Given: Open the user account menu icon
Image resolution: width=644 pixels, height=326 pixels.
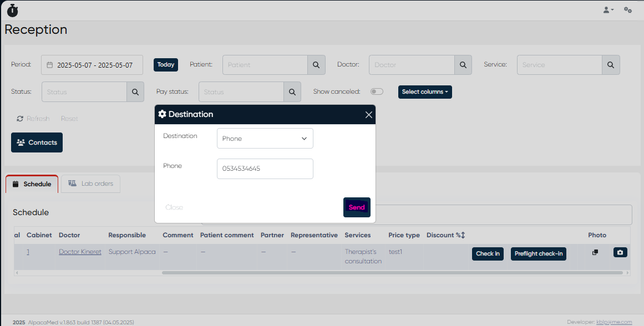Looking at the screenshot, I should point(608,10).
